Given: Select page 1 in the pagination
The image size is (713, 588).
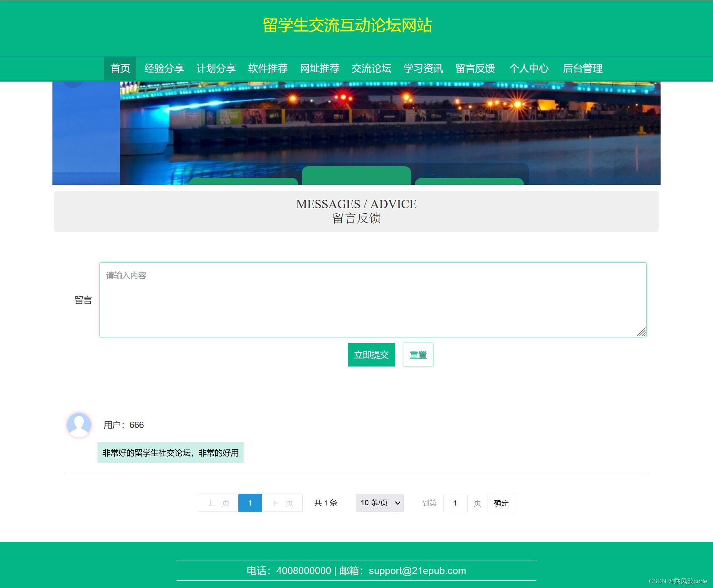Looking at the screenshot, I should pyautogui.click(x=250, y=503).
